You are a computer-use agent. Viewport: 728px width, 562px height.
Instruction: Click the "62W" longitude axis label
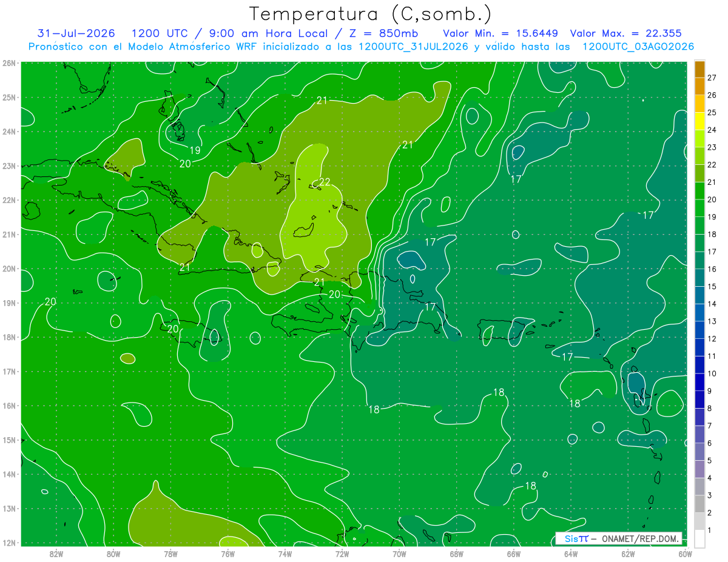tap(628, 554)
